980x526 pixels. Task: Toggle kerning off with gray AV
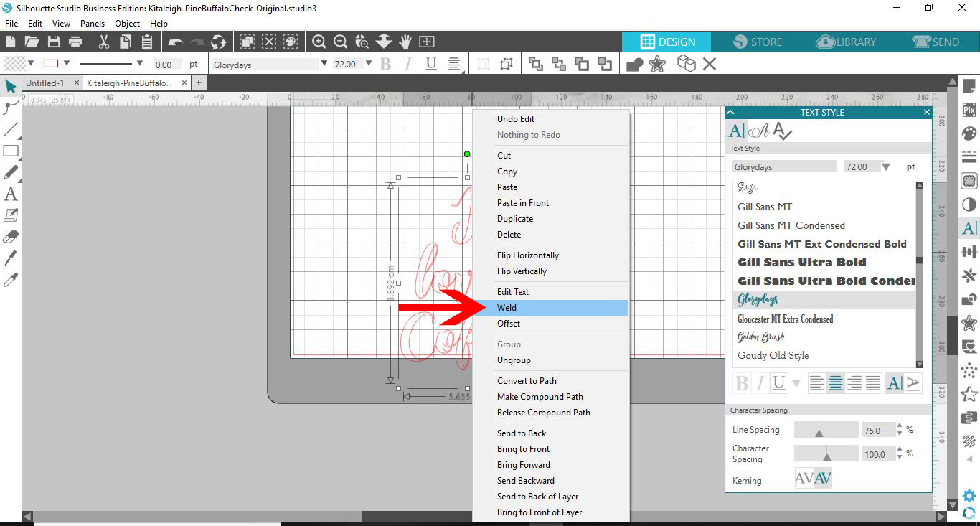pos(804,478)
